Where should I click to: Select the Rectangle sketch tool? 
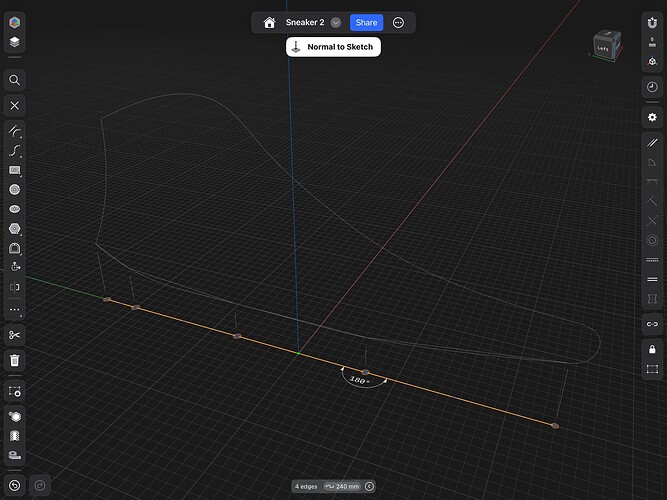click(x=14, y=170)
